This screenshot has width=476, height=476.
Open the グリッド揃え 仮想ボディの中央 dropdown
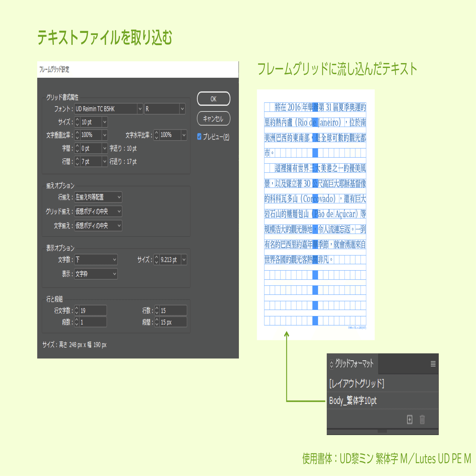point(98,211)
